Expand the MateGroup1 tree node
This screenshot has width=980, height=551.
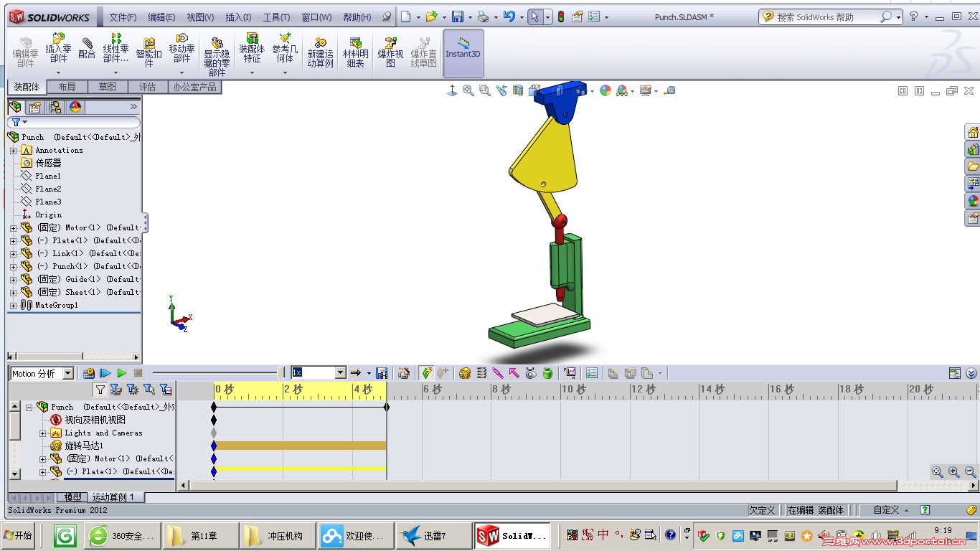click(x=13, y=306)
